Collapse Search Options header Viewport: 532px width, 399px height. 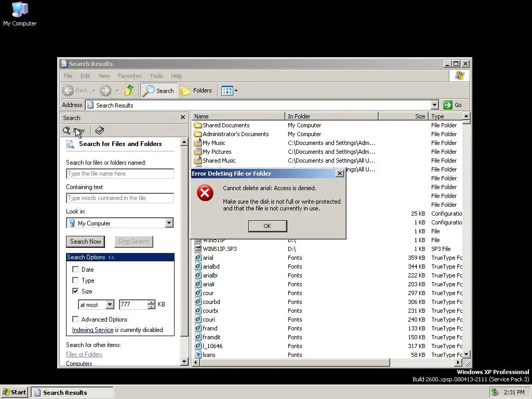tap(120, 257)
